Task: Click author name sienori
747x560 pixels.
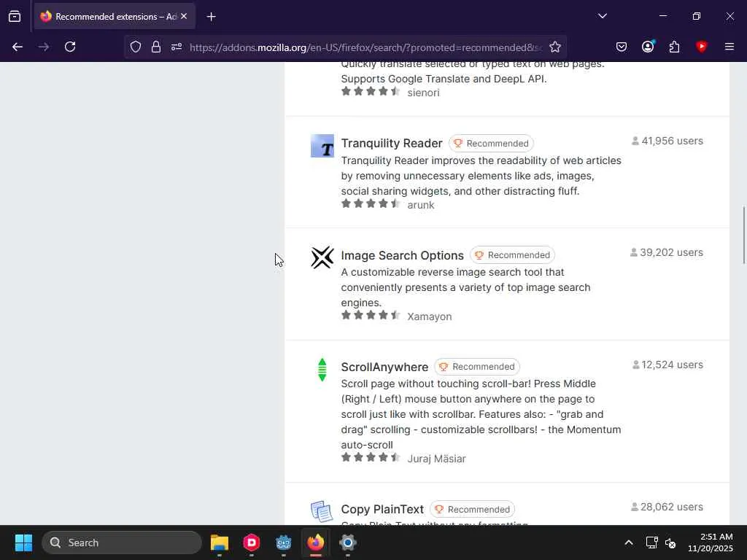Action: (x=423, y=93)
